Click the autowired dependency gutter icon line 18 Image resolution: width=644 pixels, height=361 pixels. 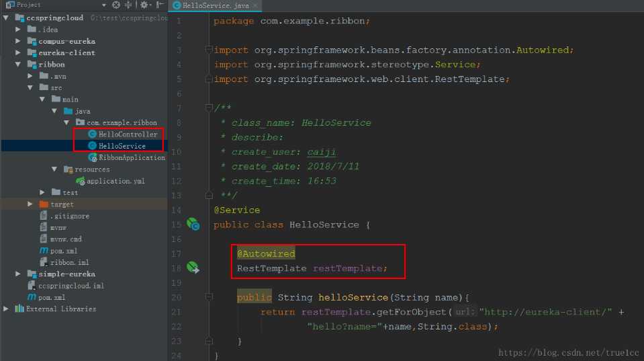click(193, 268)
